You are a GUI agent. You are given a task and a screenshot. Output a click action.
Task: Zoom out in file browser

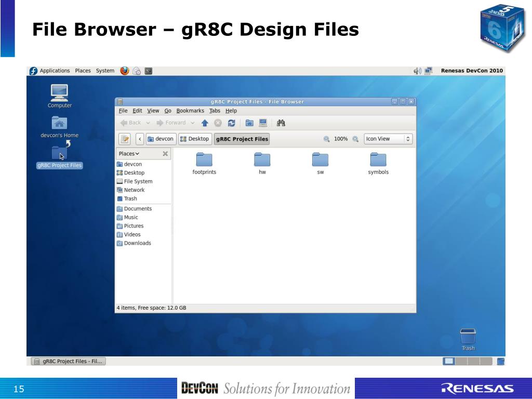coord(326,139)
